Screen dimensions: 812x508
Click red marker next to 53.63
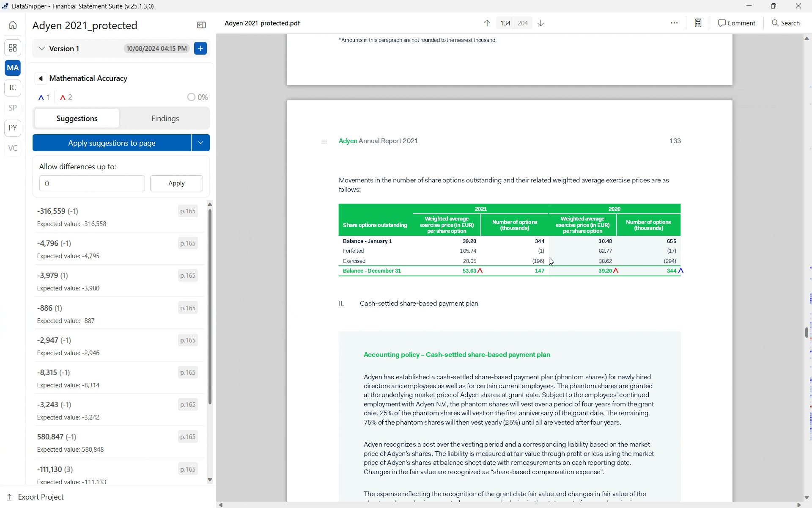[480, 271]
